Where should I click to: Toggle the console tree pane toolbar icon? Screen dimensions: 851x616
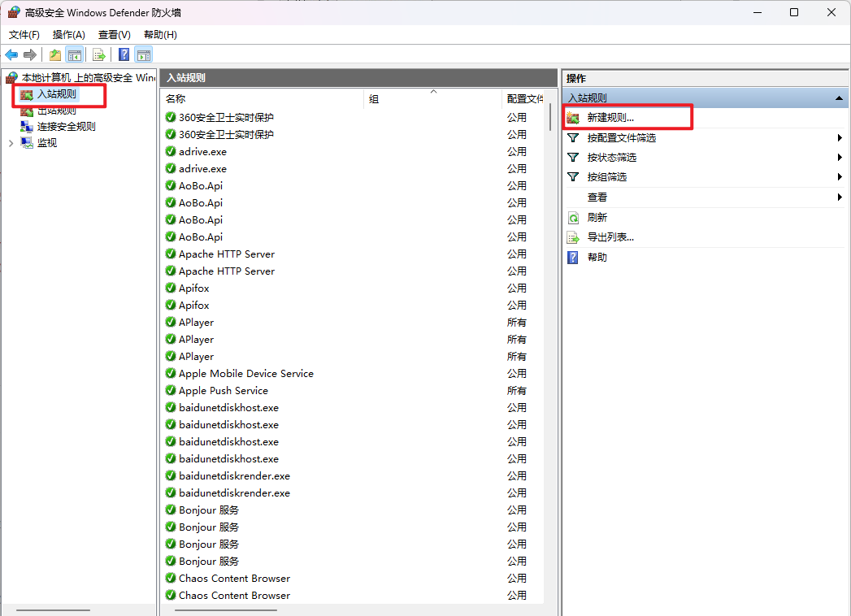74,54
